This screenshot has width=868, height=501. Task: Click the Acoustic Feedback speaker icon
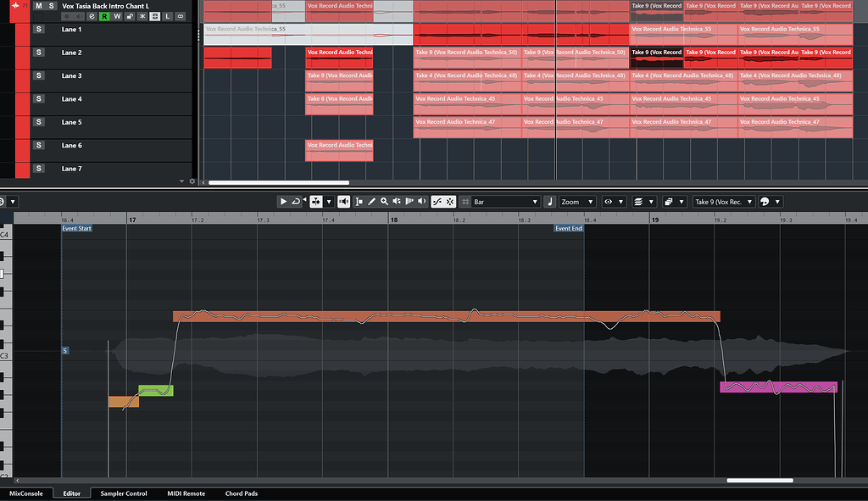point(343,202)
